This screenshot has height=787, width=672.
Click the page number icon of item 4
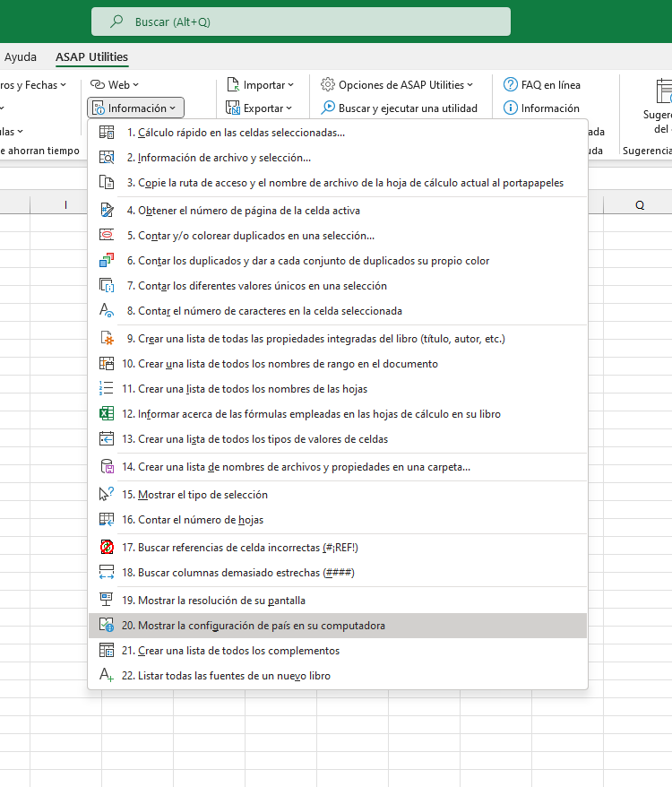coord(107,211)
